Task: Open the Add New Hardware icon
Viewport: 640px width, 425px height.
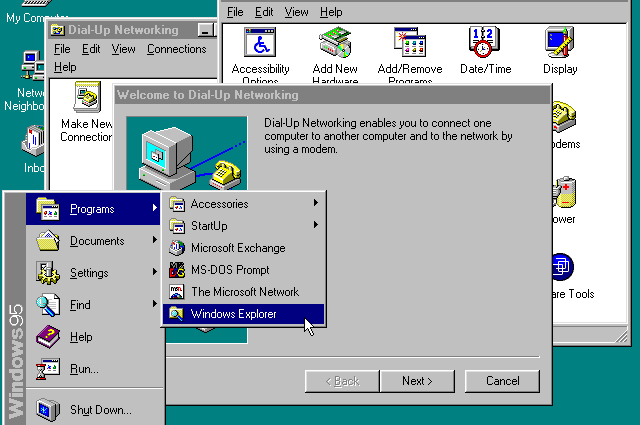Action: point(335,43)
